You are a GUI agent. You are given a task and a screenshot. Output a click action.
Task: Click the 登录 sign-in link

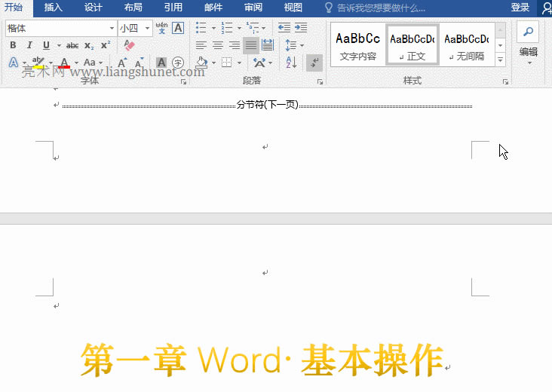[520, 8]
